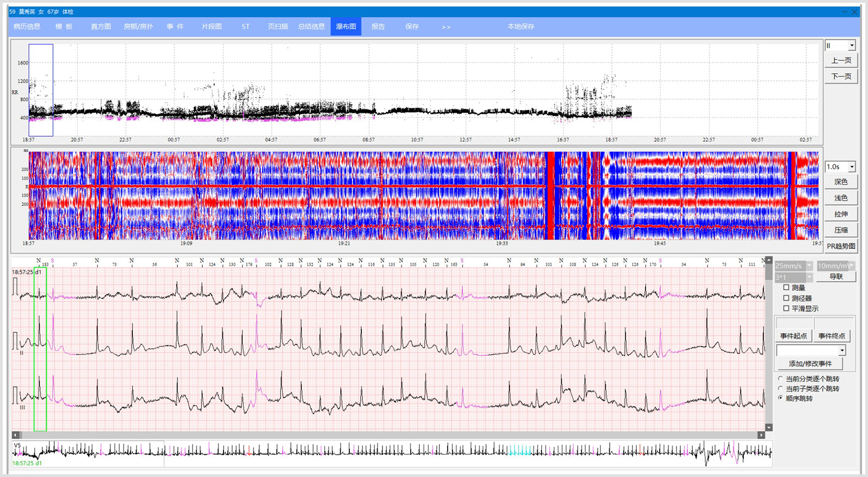The height and width of the screenshot is (477, 868).
Task: Select 当前子类逐个跳转 radio option
Action: click(781, 389)
